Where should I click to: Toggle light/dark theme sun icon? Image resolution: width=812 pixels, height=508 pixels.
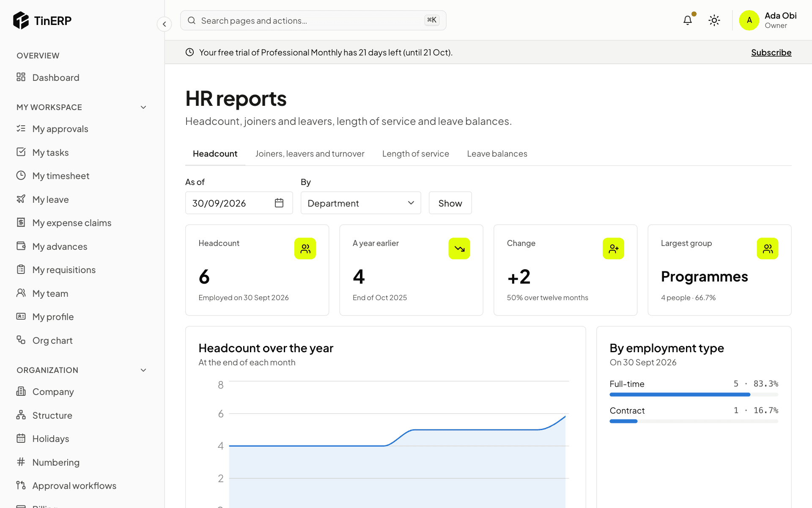coord(714,20)
